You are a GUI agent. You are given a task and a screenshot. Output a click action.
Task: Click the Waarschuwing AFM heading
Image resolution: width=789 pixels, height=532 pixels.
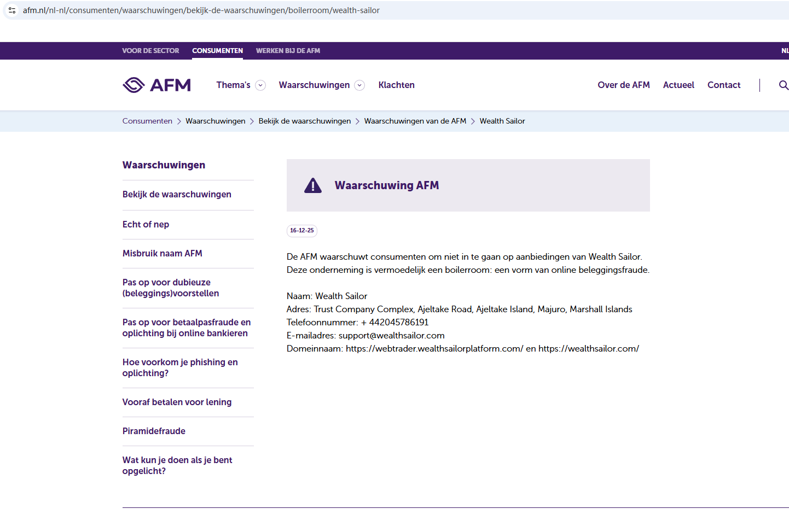[387, 185]
